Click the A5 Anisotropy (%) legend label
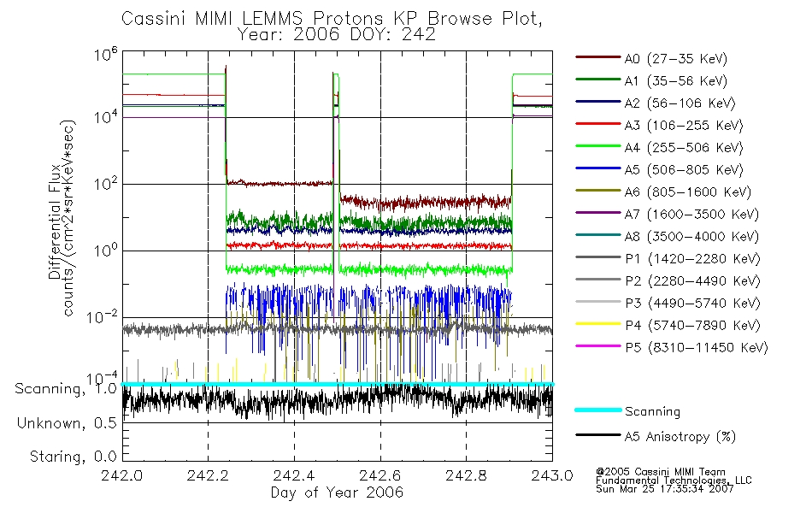Screen dimensions: 812x513 (x=680, y=436)
